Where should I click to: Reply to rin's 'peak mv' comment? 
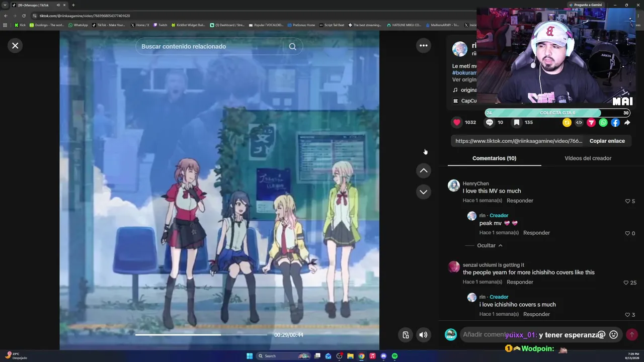pos(536,233)
